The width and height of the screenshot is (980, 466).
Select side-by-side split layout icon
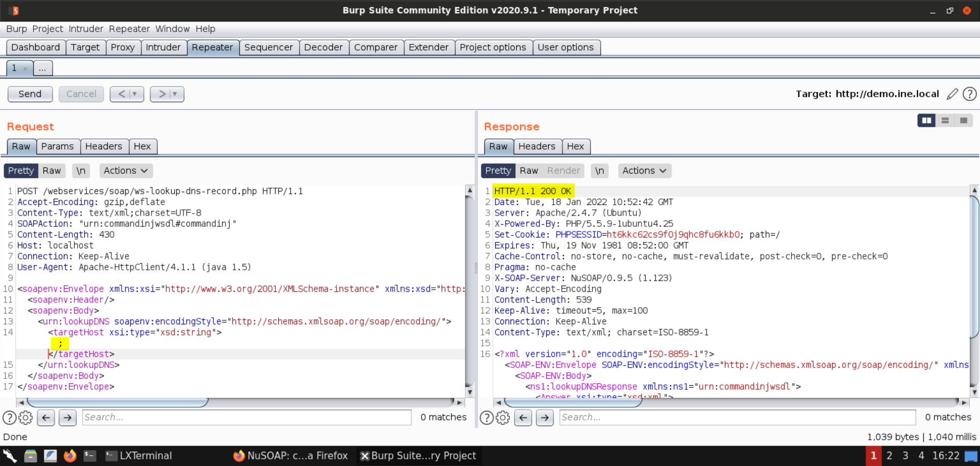(926, 120)
